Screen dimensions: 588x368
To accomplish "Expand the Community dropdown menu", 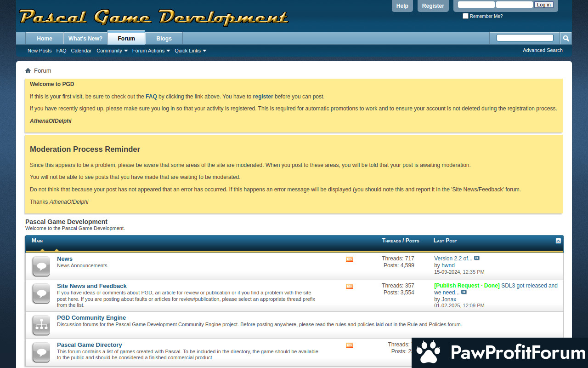I will (112, 51).
